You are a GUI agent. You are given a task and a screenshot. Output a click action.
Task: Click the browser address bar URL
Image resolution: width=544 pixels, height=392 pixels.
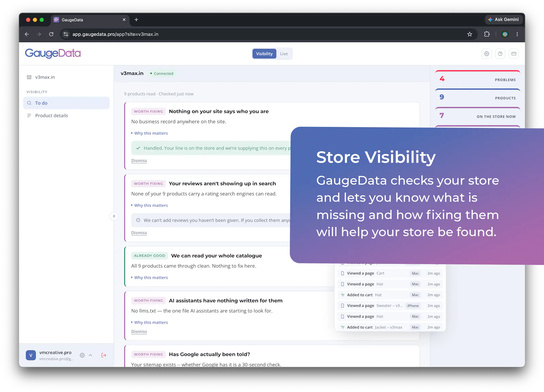click(x=115, y=34)
